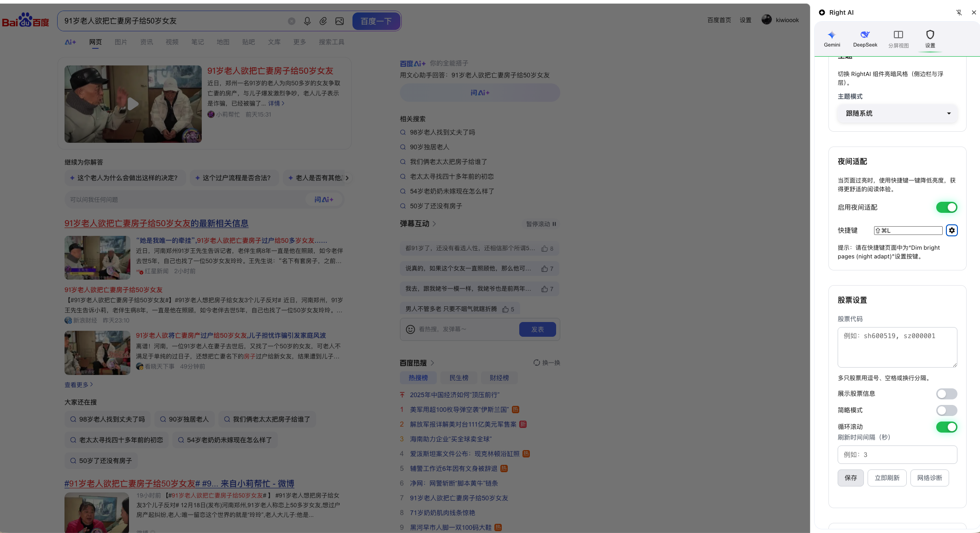The width and height of the screenshot is (980, 533).
Task: Close the Right AI sidebar
Action: (x=974, y=12)
